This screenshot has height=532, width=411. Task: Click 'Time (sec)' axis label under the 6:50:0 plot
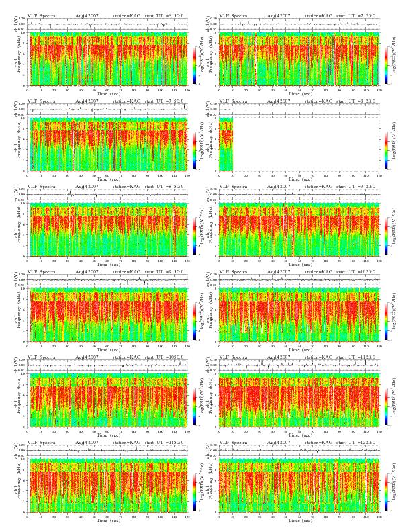point(109,93)
